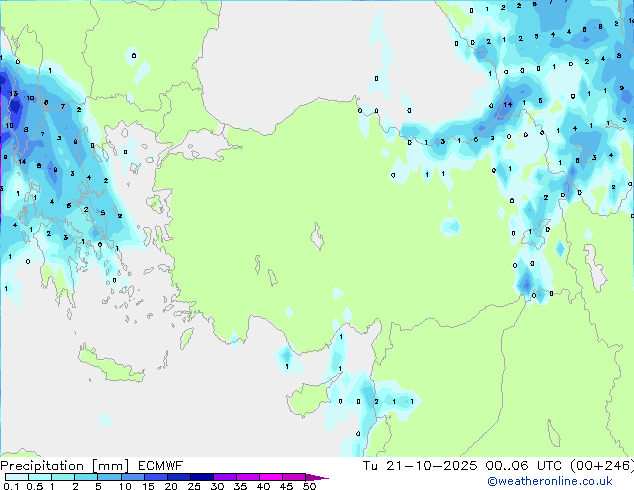This screenshot has width=634, height=490.
Task: Select the "ECMWF" model label
Action: click(x=160, y=466)
